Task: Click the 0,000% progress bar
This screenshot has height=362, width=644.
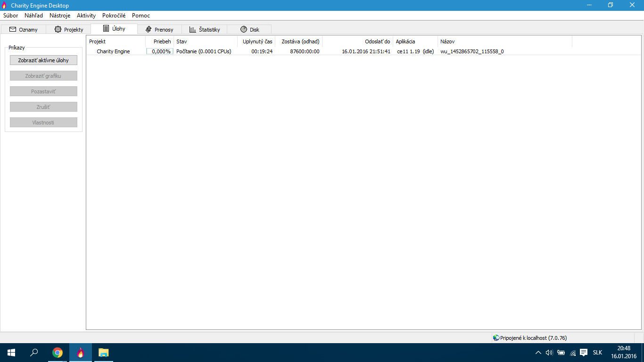Action: (159, 51)
